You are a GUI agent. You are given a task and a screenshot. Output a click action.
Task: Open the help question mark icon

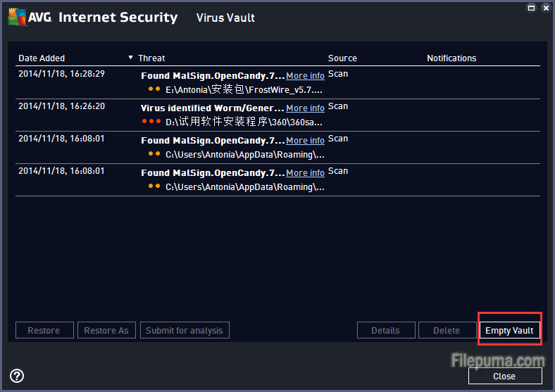[17, 376]
